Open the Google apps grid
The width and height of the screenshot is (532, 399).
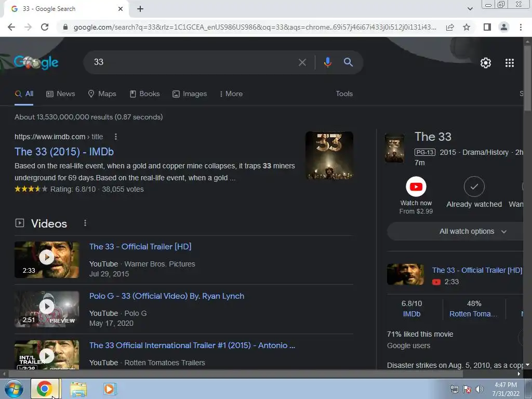[509, 63]
